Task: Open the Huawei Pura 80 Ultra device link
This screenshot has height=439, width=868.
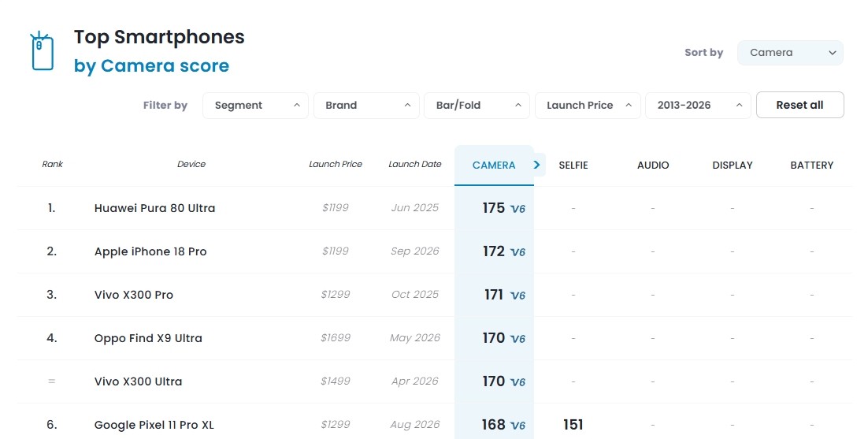Action: click(x=154, y=208)
